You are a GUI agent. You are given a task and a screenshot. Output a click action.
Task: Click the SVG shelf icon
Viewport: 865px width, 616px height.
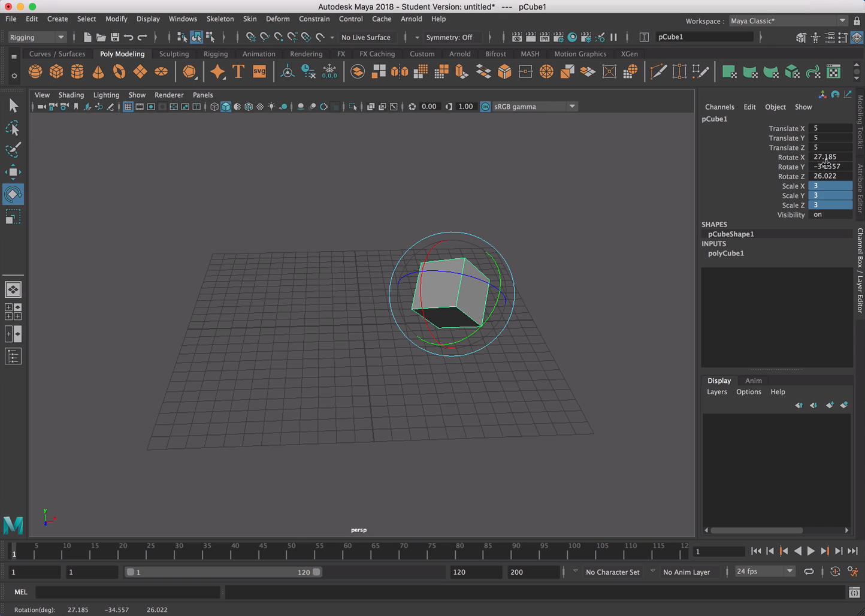(259, 72)
